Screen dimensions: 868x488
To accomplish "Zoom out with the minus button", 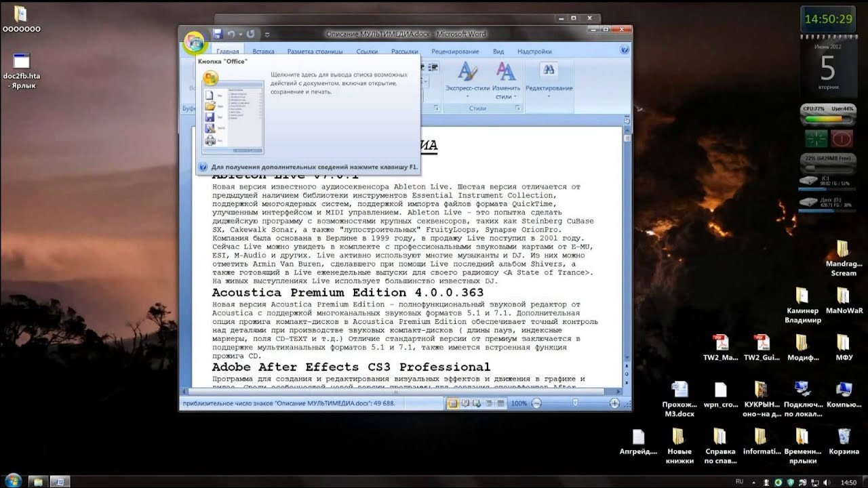I will 536,403.
